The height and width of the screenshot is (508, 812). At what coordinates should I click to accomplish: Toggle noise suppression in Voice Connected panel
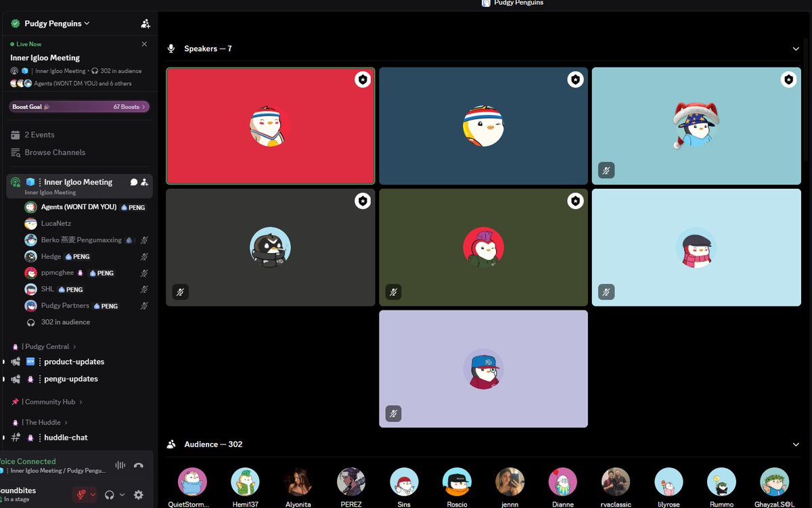(120, 465)
